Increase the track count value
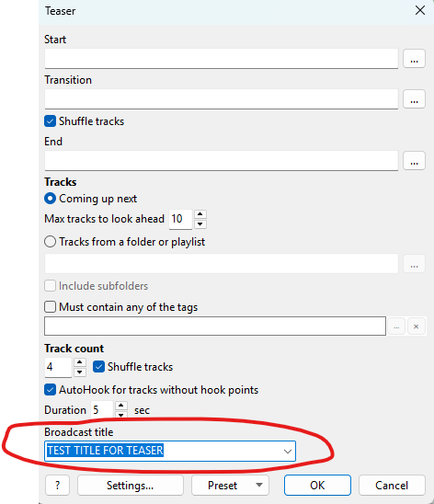Image resolution: width=434 pixels, height=504 pixels. (80, 362)
